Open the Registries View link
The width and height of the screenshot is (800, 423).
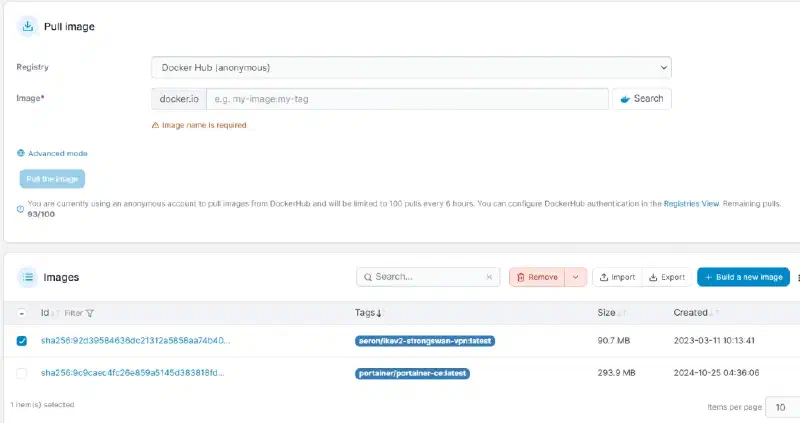[x=691, y=204]
